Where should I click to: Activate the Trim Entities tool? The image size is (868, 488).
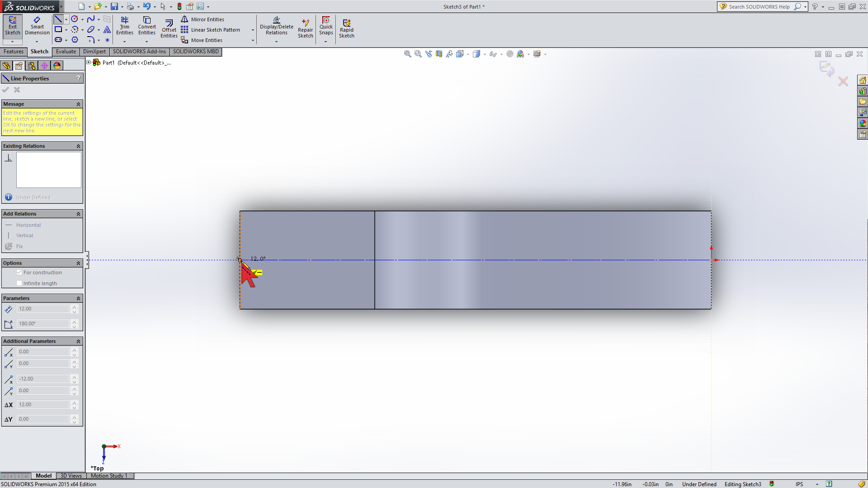[125, 26]
